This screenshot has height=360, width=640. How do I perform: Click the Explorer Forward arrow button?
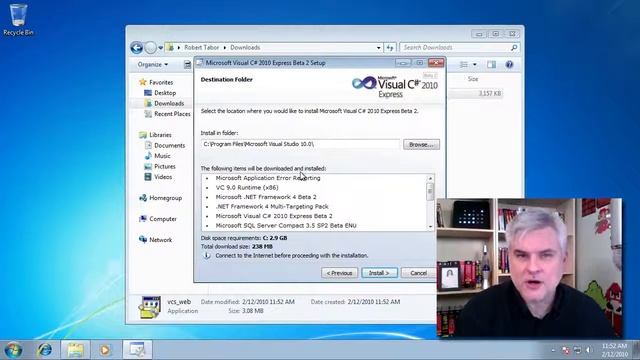[x=151, y=48]
